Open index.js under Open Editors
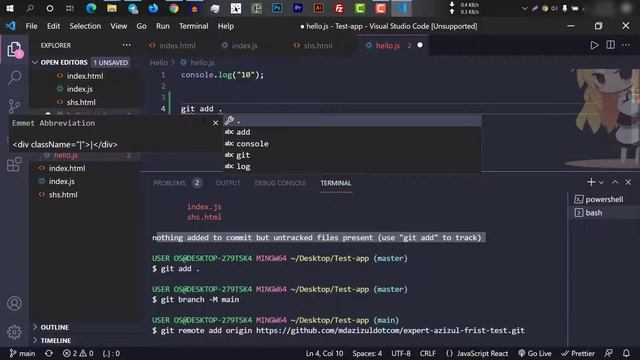 80,89
